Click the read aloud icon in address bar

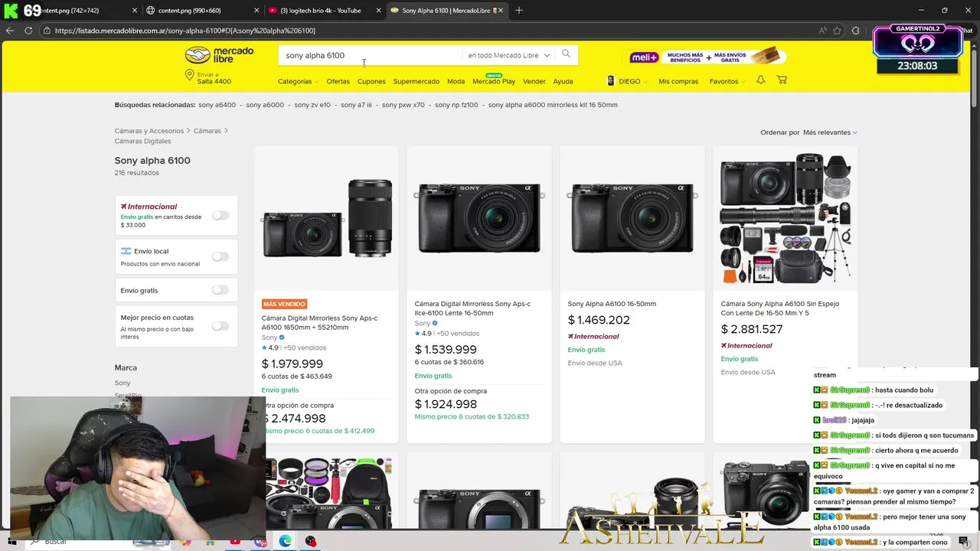click(822, 31)
